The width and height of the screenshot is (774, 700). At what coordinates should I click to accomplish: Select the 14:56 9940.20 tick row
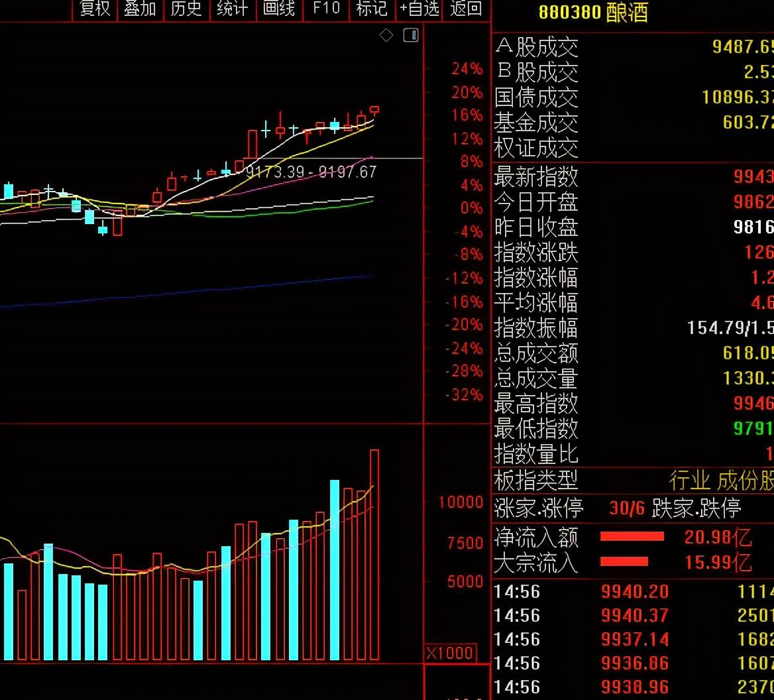pyautogui.click(x=634, y=591)
